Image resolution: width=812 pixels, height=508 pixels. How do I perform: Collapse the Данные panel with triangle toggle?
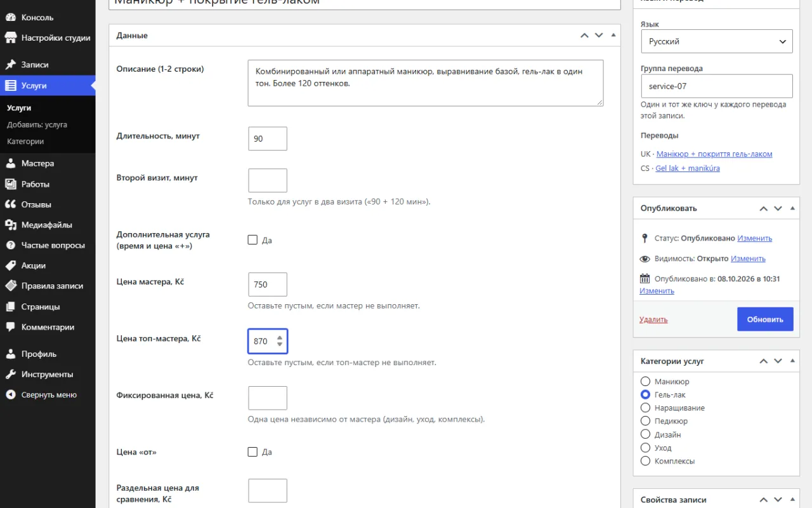pyautogui.click(x=613, y=36)
